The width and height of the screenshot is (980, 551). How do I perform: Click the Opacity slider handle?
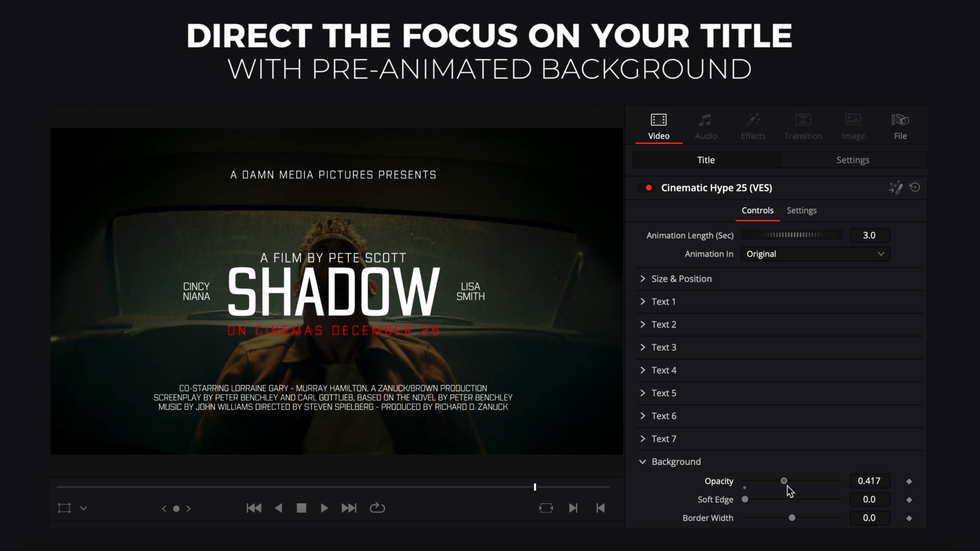pyautogui.click(x=783, y=481)
